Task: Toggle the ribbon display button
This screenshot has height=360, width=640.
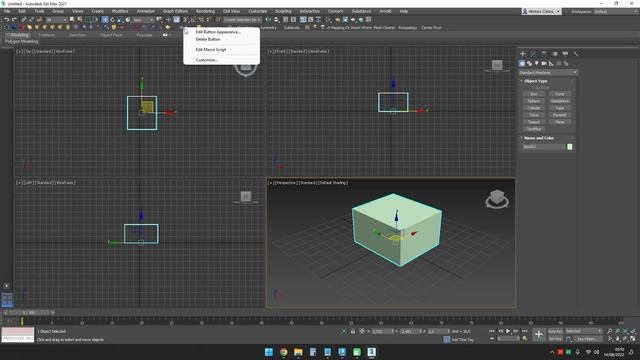Action: point(303,19)
